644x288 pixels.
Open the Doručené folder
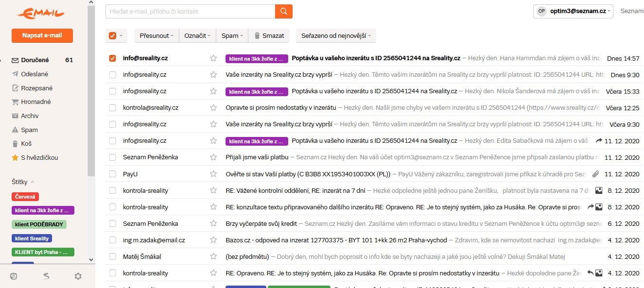35,60
